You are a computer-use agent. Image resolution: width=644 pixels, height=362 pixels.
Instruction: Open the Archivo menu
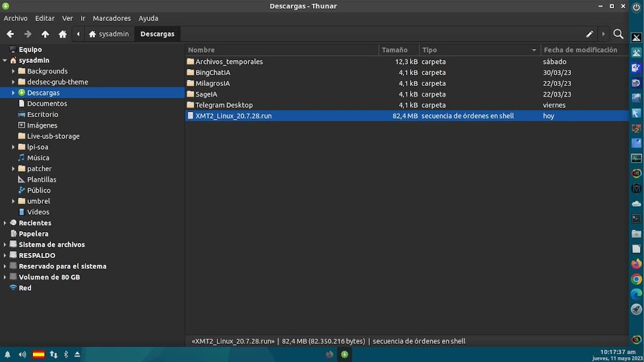point(16,18)
